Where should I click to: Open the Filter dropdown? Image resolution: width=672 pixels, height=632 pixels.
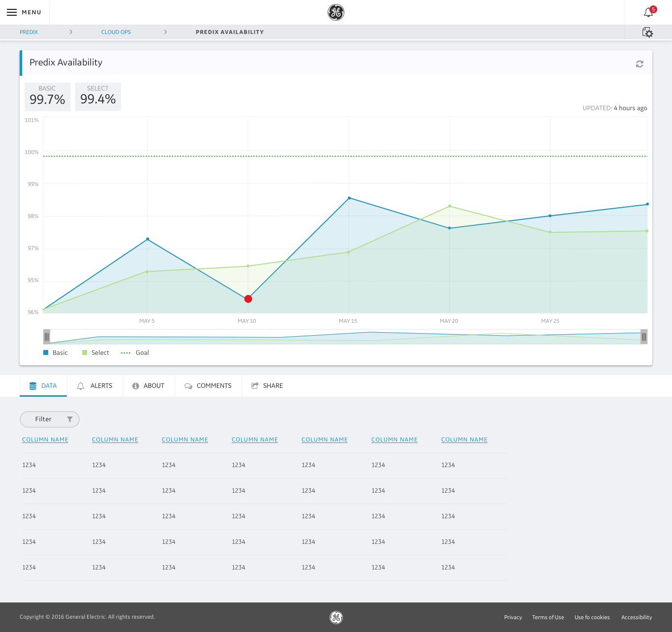coord(50,419)
